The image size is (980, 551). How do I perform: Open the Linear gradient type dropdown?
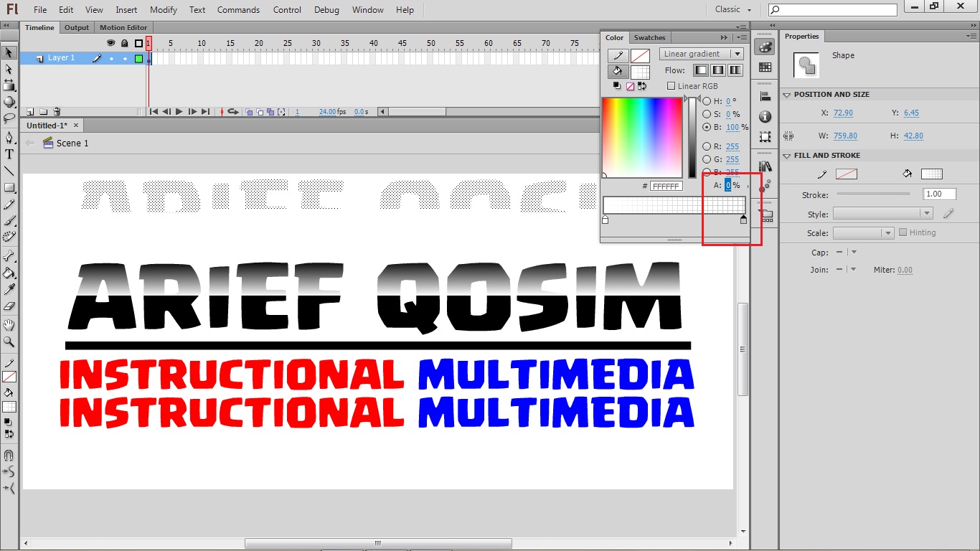[x=702, y=54]
